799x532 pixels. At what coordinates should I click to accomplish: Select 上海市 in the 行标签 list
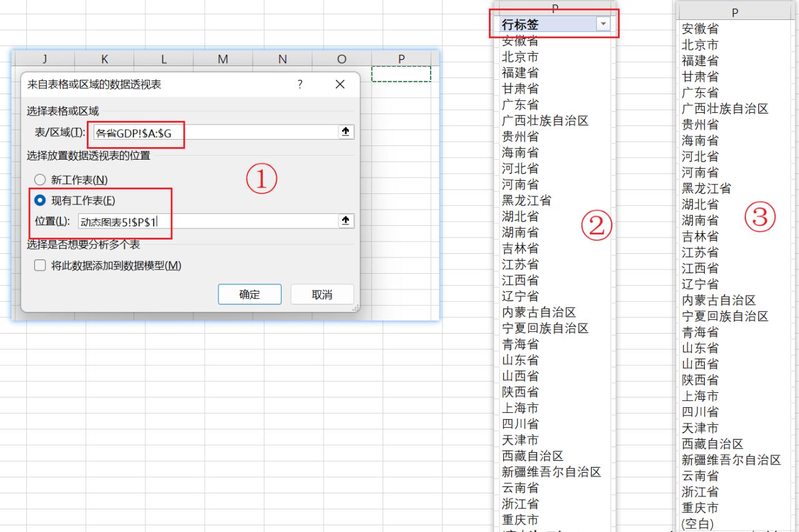click(520, 408)
